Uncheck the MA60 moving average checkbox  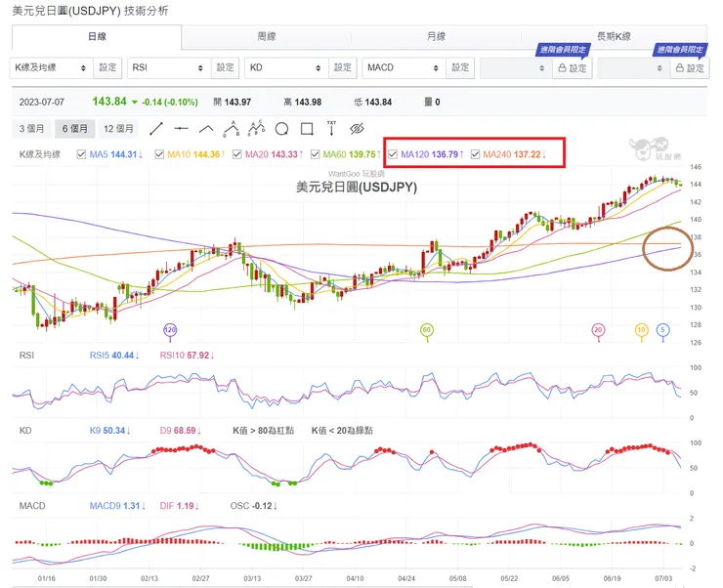(315, 154)
